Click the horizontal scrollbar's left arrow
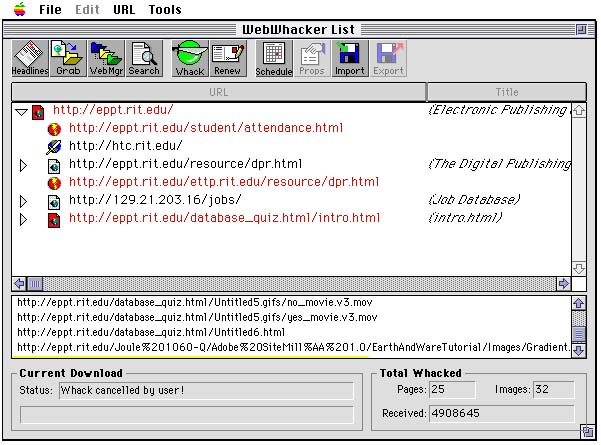Screen dimensions: 601x445 (x=19, y=284)
